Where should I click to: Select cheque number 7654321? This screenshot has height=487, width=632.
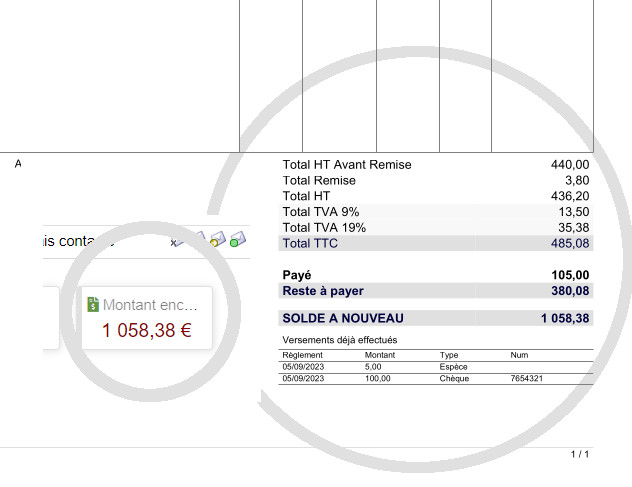[x=526, y=379]
